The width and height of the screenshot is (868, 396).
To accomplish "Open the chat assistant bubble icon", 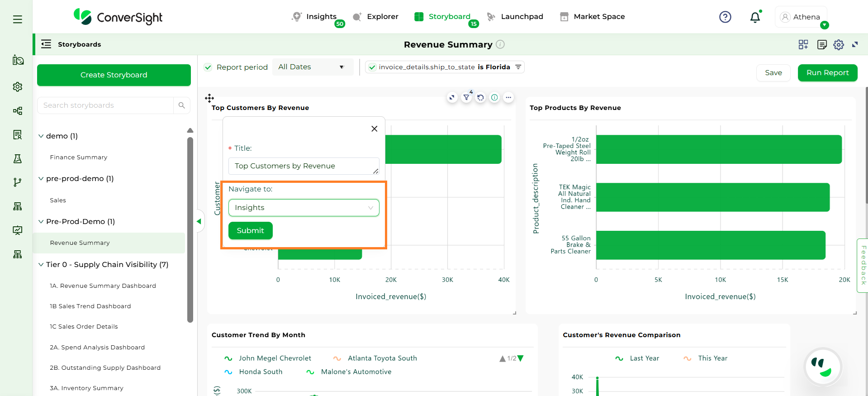I will point(822,367).
